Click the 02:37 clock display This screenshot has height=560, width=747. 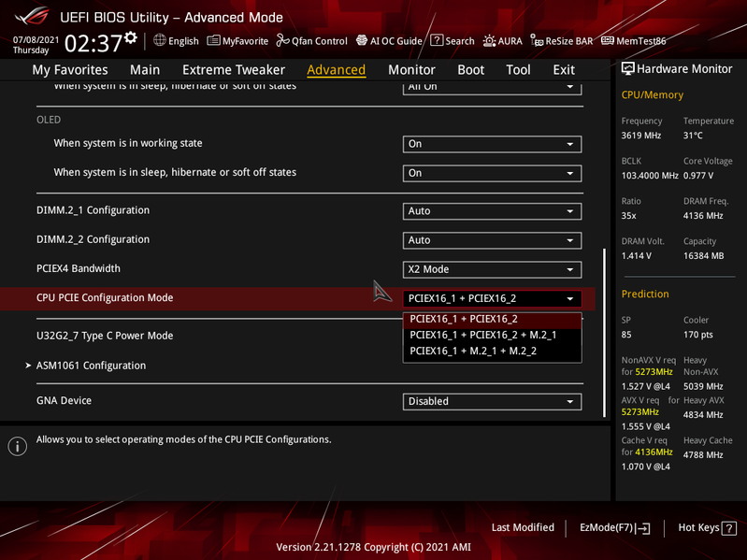tap(93, 43)
